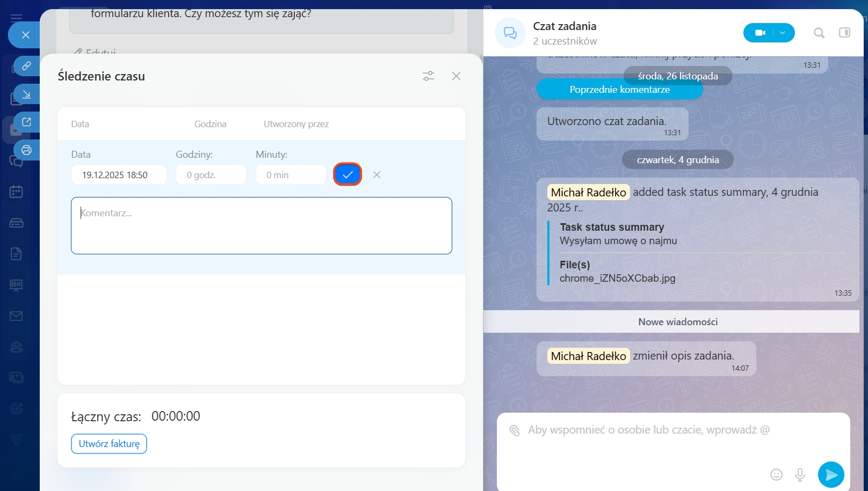Cancel the time entry row
This screenshot has width=868, height=491.
click(377, 174)
